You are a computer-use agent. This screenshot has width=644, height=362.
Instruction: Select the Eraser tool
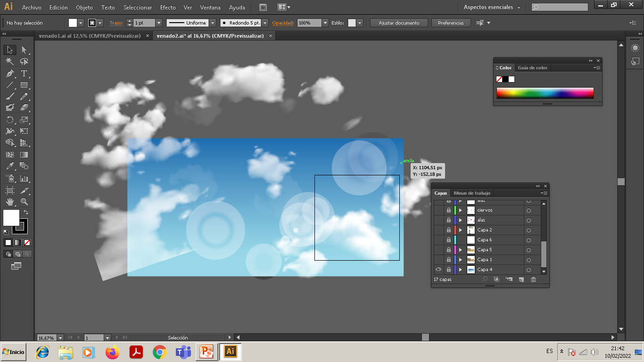click(24, 108)
